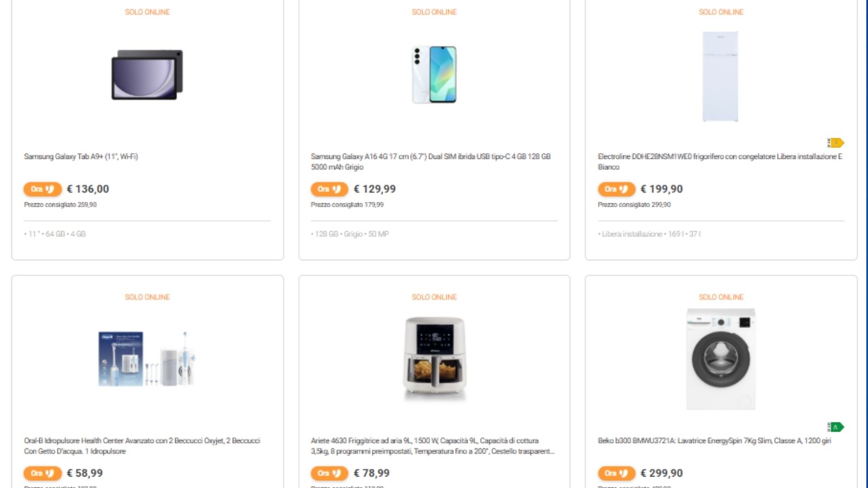Viewport: 868px width, 488px height.
Task: Open the Samsung Galaxy Tab A9+ product image
Action: 147,75
